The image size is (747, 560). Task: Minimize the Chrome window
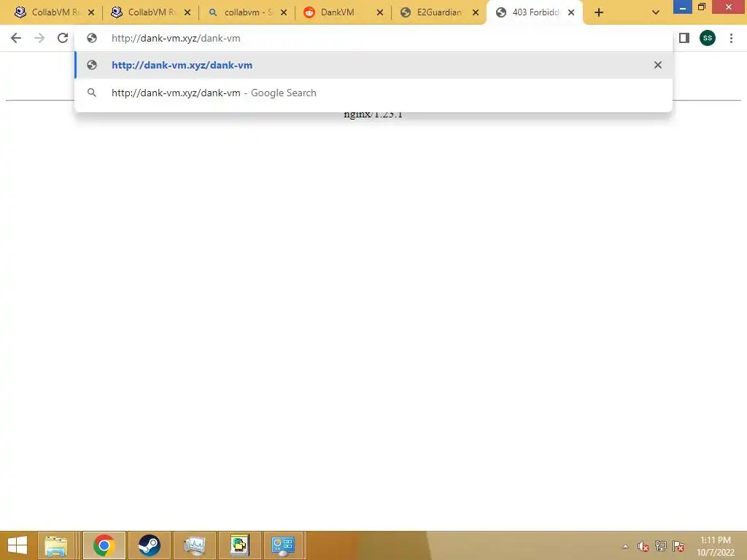(682, 7)
